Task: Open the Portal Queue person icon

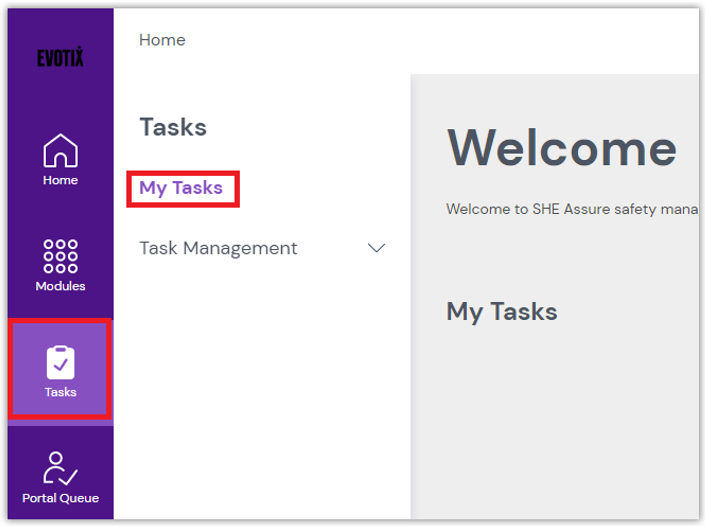Action: [60, 468]
